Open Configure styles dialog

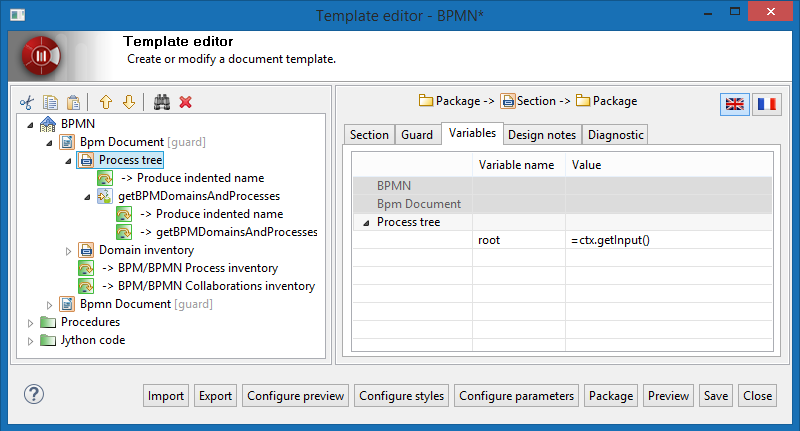coord(402,396)
